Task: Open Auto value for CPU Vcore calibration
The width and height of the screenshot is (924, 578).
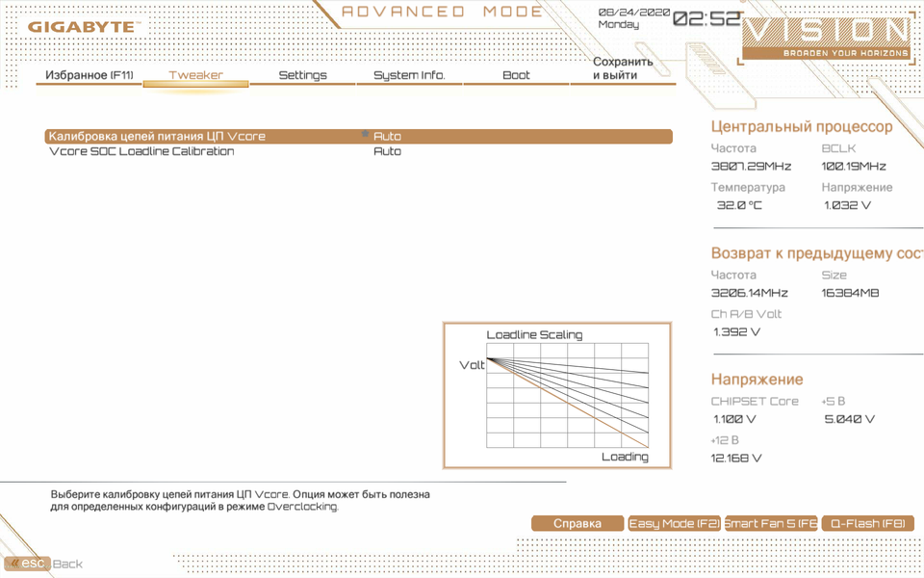Action: (x=387, y=136)
